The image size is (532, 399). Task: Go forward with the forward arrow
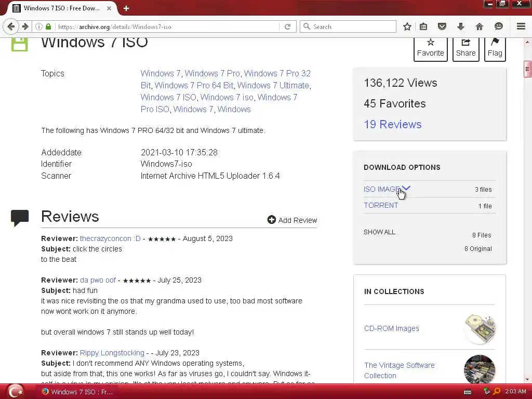coord(25,26)
